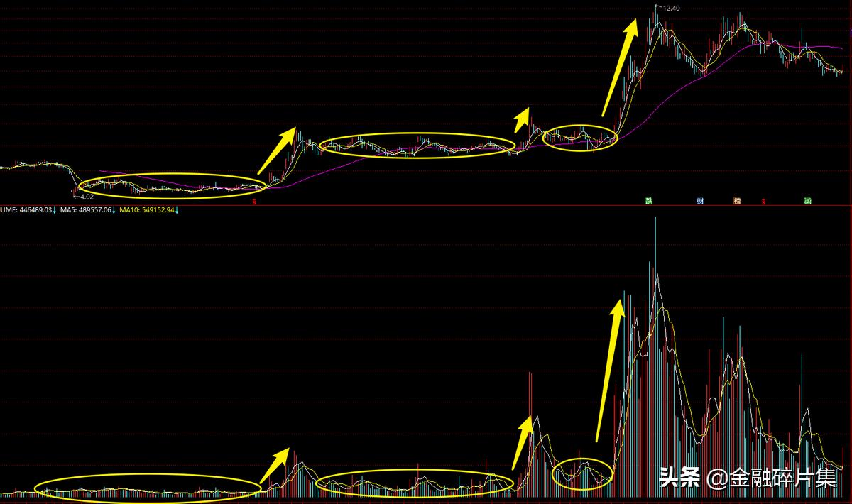Click the UME: 446489.03 volume readout
Viewport: 852px width, 504px height.
(26, 210)
